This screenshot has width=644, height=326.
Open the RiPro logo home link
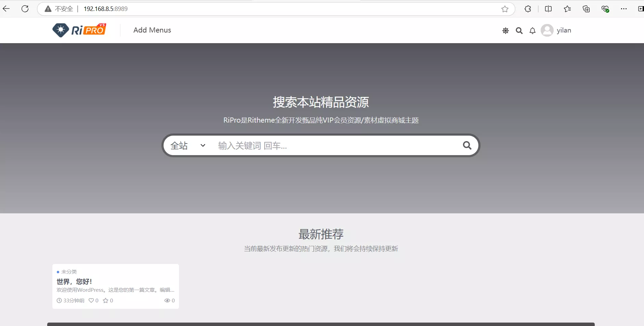tap(79, 30)
